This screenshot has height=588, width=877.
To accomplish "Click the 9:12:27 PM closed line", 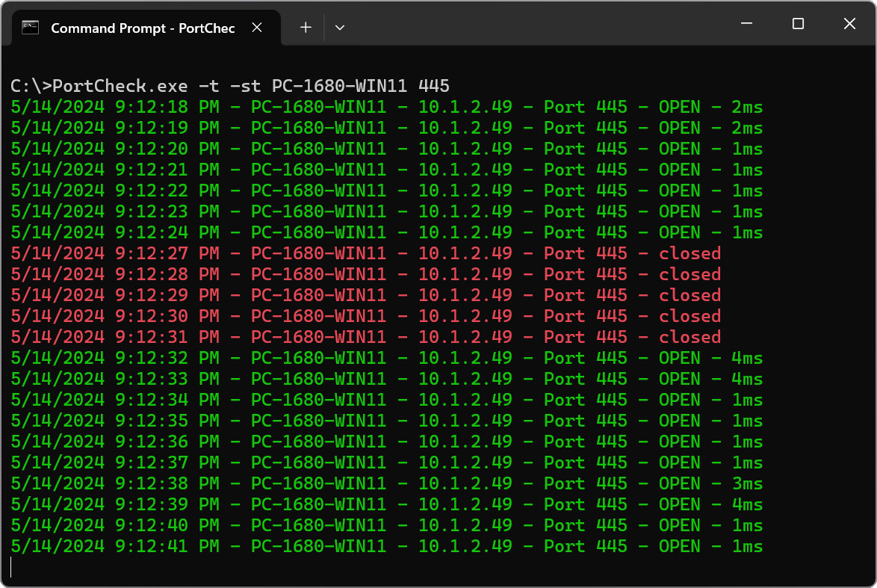I will 366,253.
